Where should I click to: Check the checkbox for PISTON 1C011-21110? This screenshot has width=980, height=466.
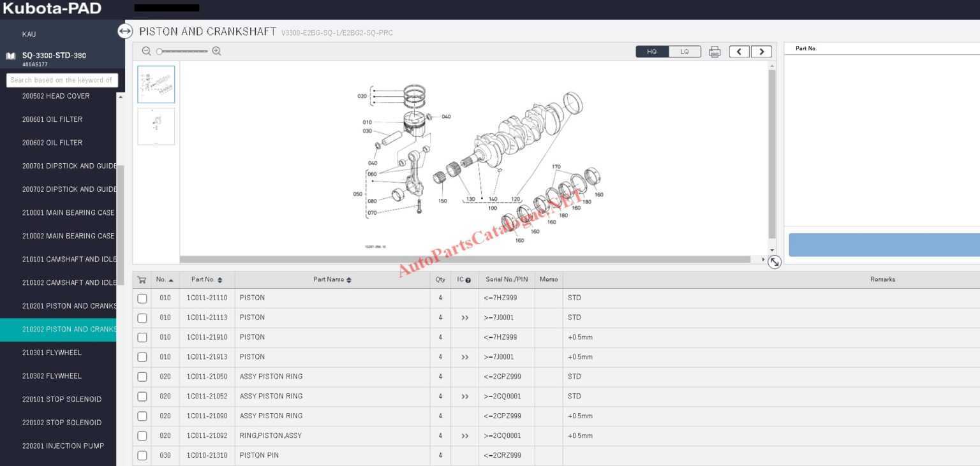click(x=142, y=298)
